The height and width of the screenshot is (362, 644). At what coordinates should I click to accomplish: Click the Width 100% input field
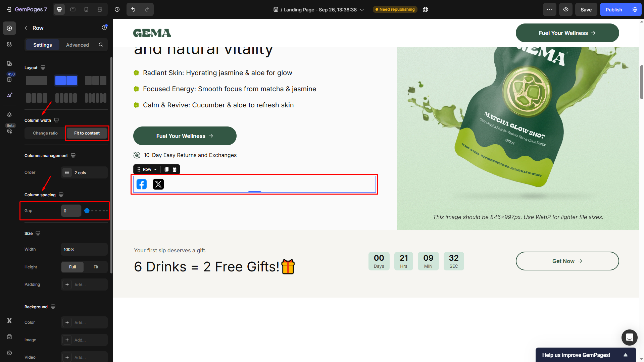point(84,249)
